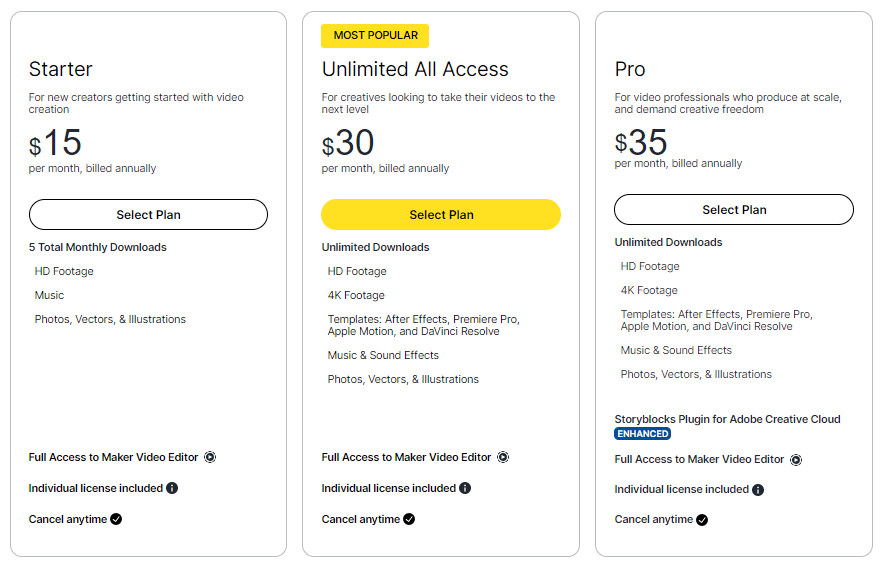Click Maker Video Editor icon in Pro plan
This screenshot has height=565, width=885.
click(796, 460)
